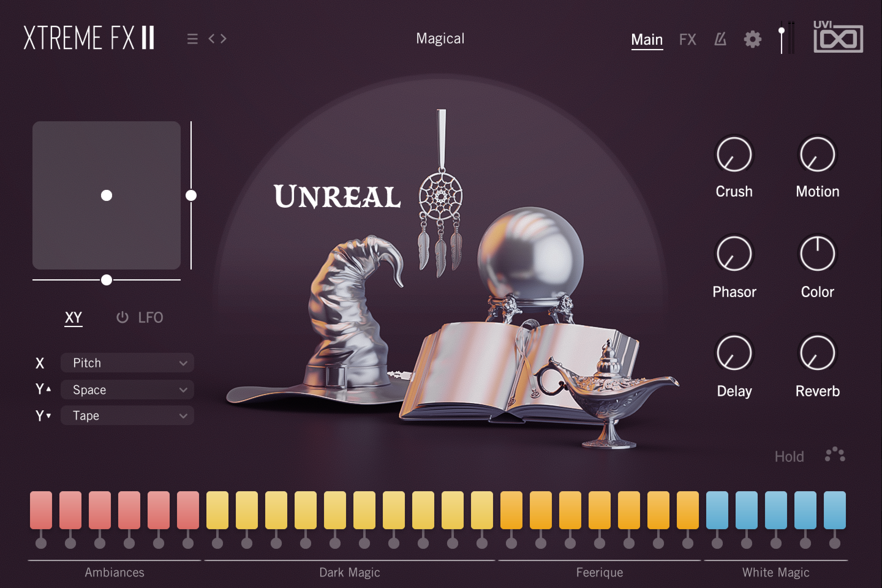Trigger the last red Ambiances pad
The width and height of the screenshot is (882, 588).
(188, 510)
